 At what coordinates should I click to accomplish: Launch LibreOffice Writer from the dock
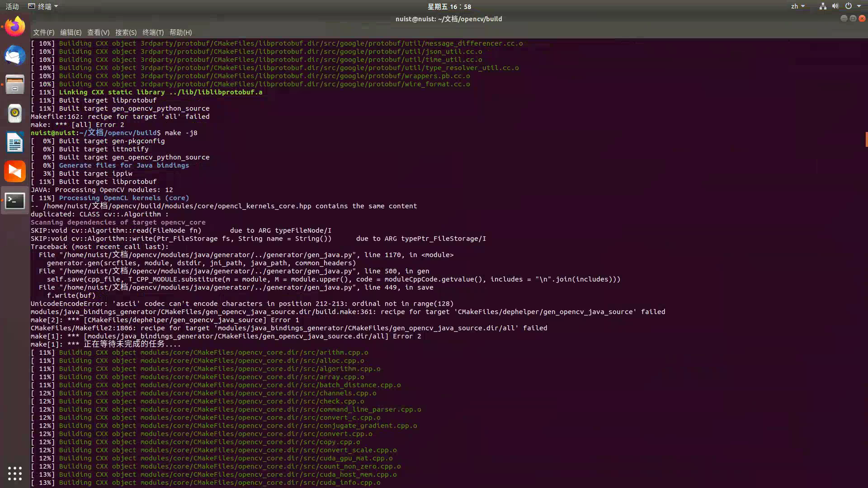(15, 143)
